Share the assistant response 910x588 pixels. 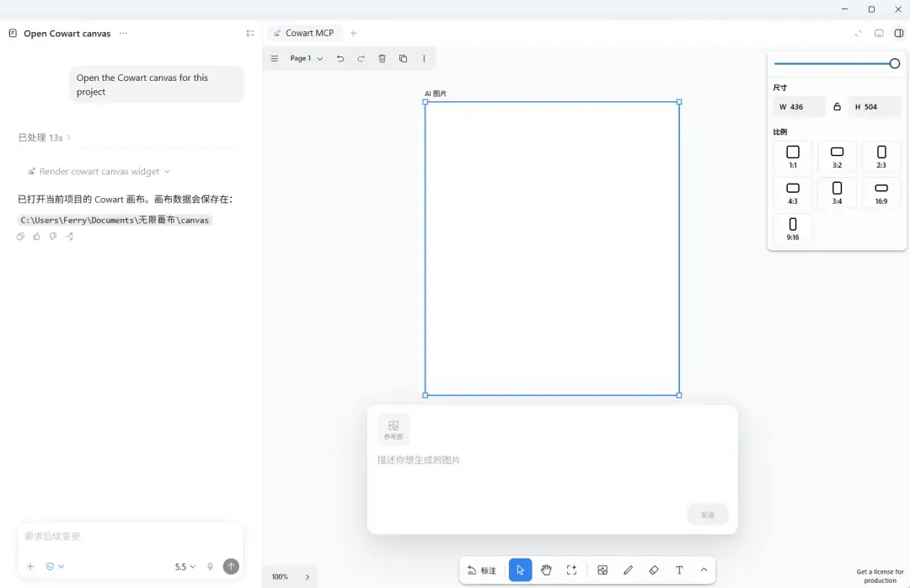pos(69,236)
